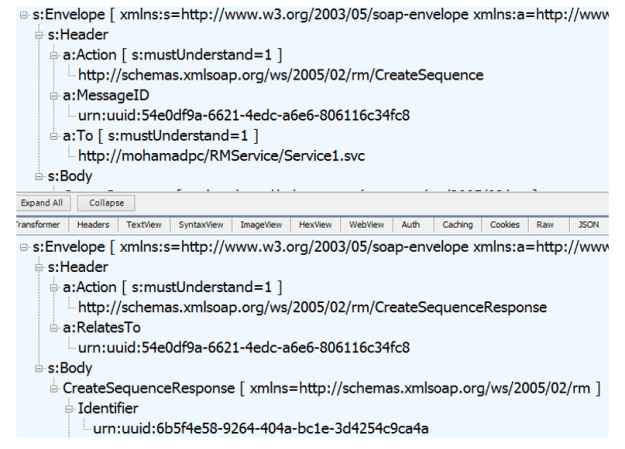Switch to the Caching tab
Viewport: 625px width, 449px height.
tap(457, 225)
